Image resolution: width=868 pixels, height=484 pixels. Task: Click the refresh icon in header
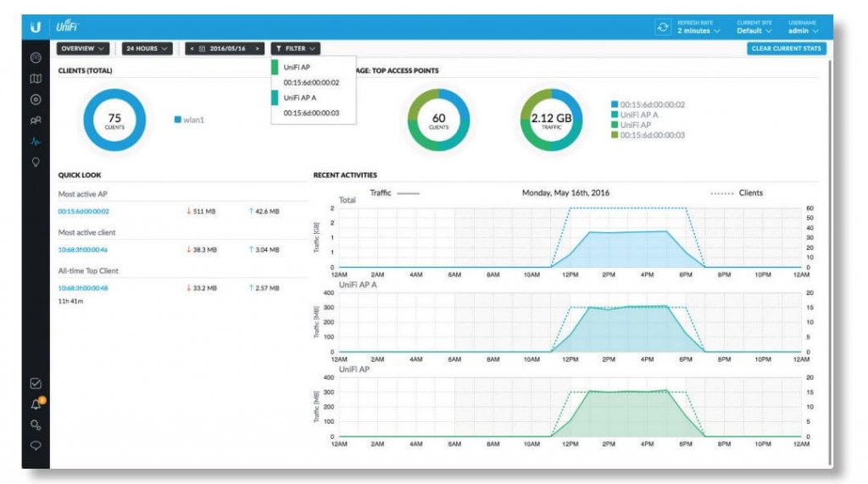coord(663,27)
